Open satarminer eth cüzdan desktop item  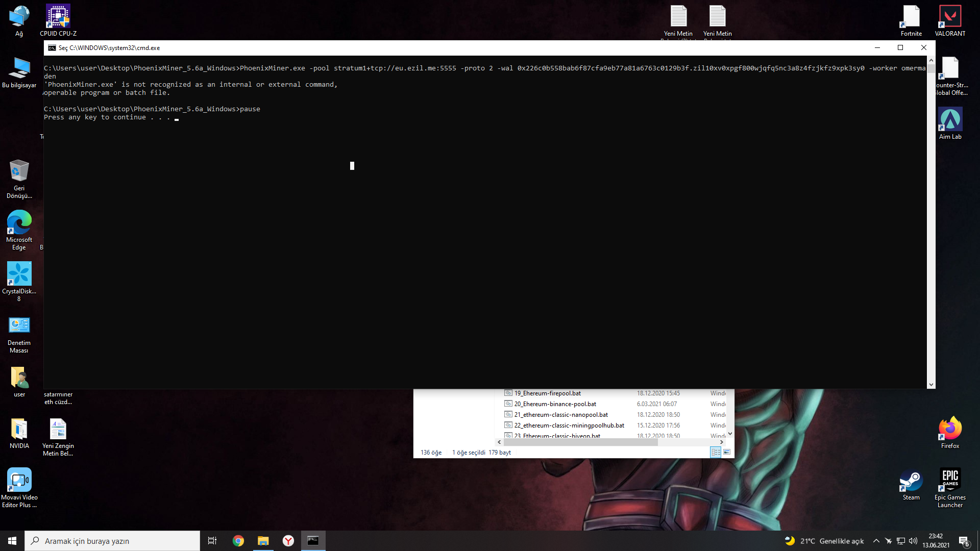click(x=58, y=398)
